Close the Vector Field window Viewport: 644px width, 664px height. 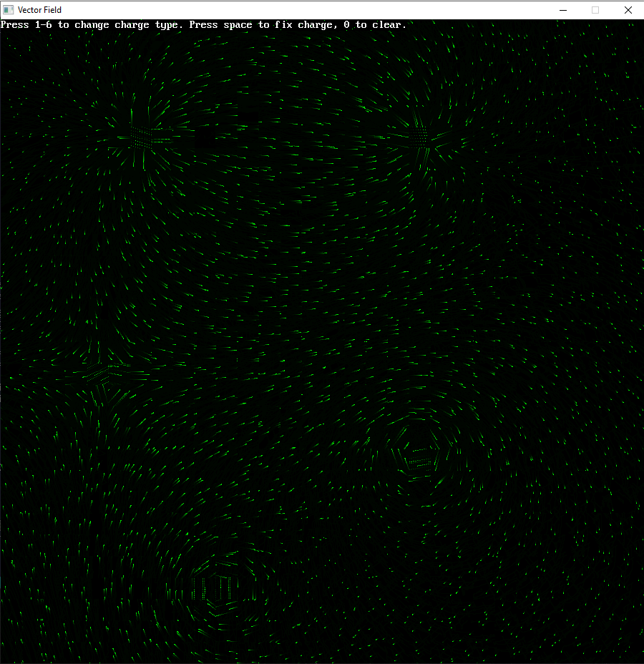tap(628, 10)
